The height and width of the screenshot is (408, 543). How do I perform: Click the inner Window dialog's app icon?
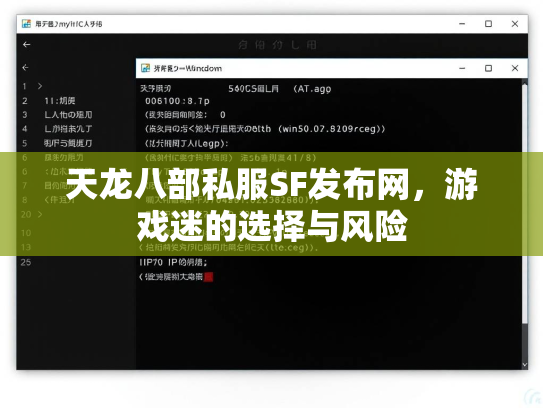(145, 68)
